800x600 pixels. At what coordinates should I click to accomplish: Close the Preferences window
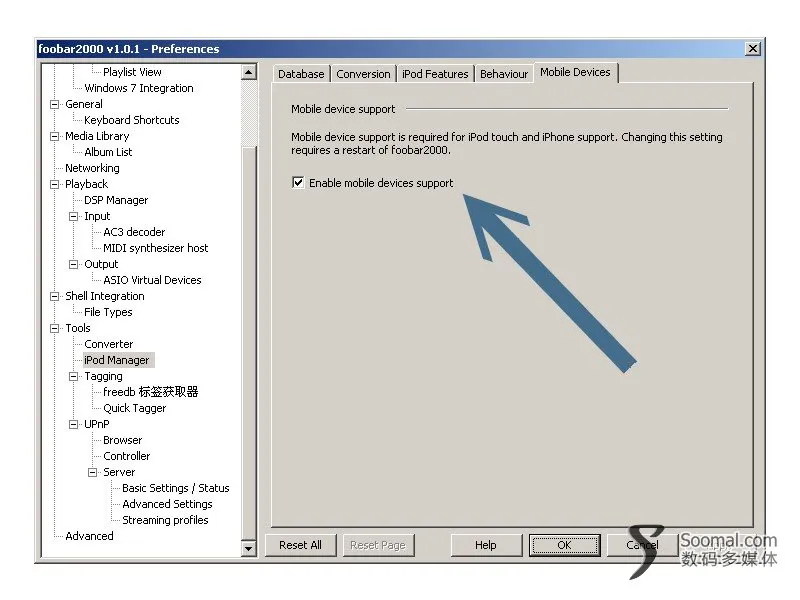coord(753,48)
